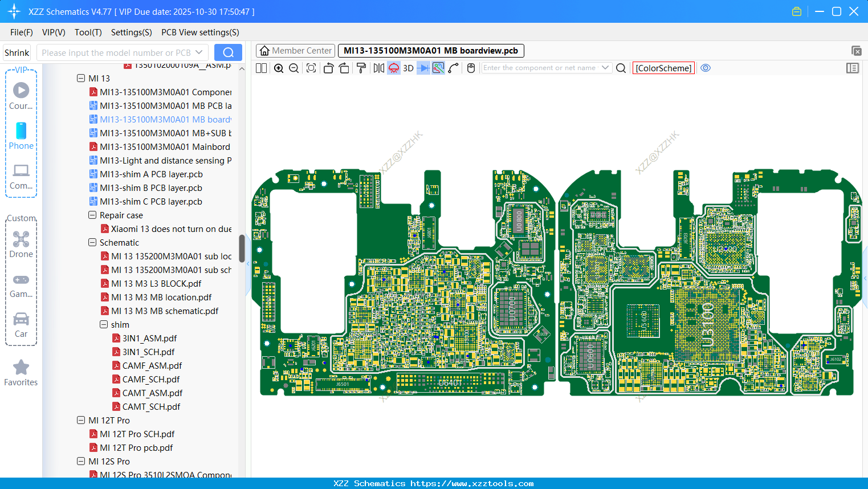
Task: Click the Member Center button
Action: point(295,50)
